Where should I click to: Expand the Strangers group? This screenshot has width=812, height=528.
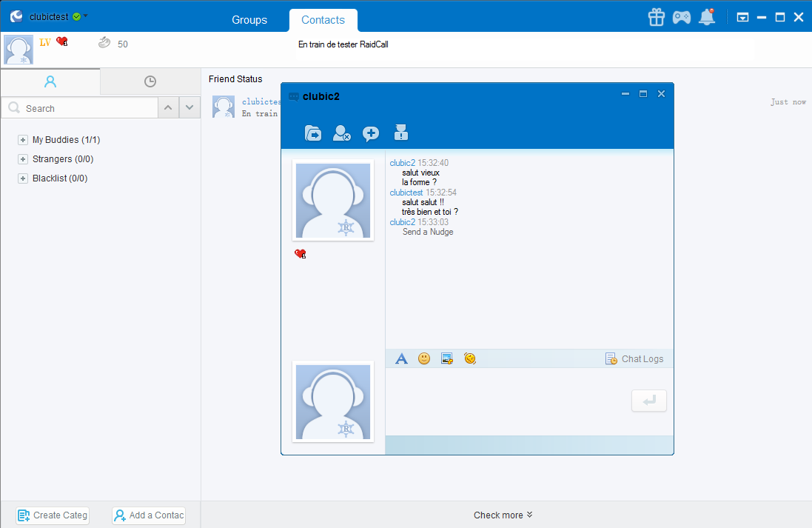click(x=23, y=159)
